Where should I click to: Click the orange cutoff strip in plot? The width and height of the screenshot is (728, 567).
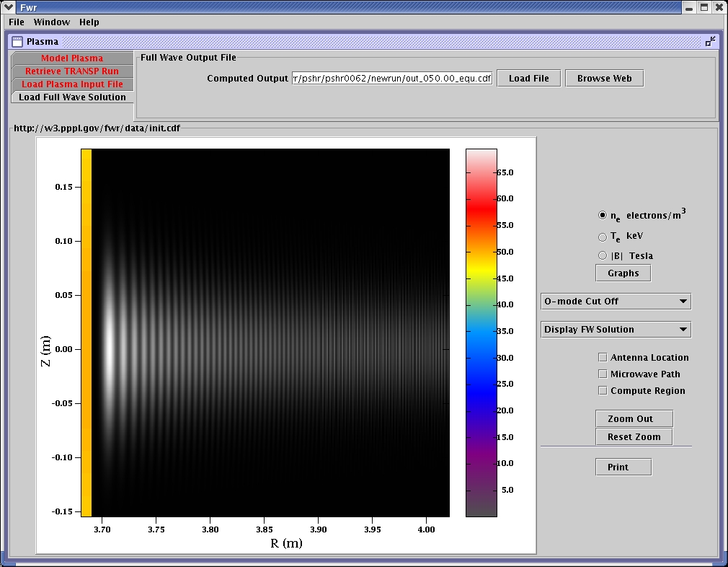point(86,333)
